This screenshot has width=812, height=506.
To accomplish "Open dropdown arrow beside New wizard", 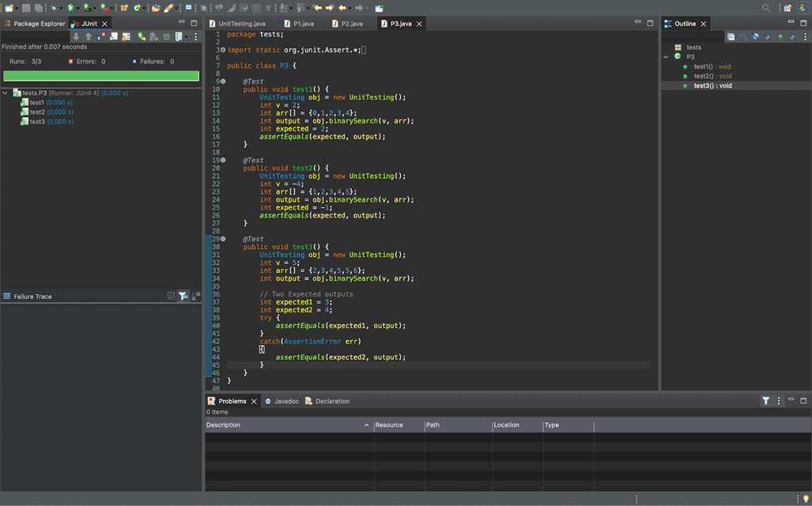I will point(17,8).
